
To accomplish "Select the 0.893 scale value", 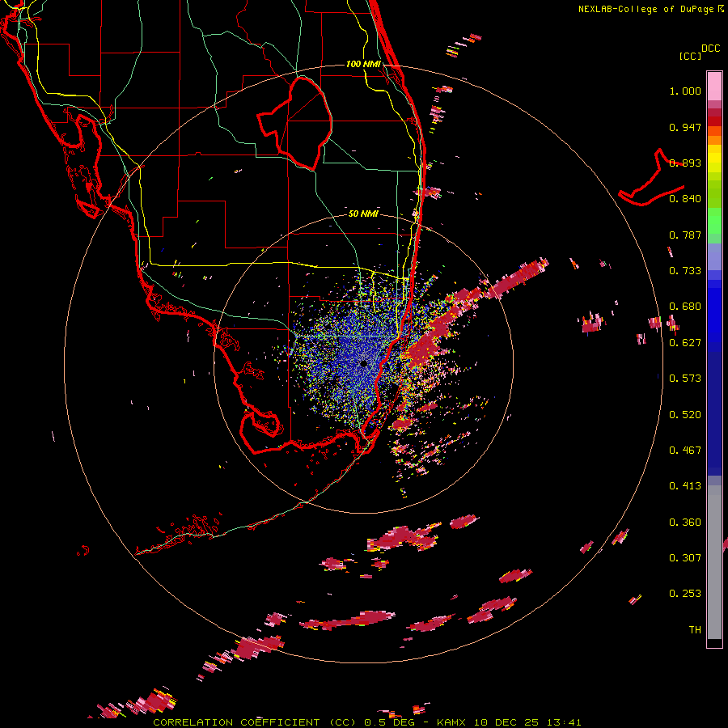I will tap(685, 163).
